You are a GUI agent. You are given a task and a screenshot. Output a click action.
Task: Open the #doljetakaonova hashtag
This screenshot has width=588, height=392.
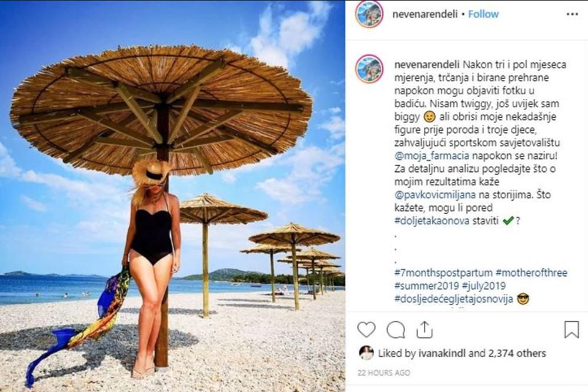point(432,221)
